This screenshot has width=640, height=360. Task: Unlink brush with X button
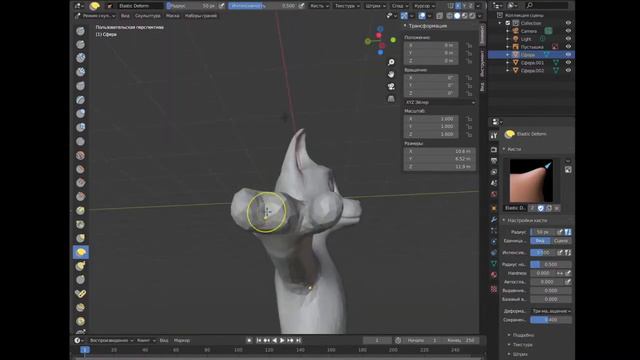click(557, 208)
